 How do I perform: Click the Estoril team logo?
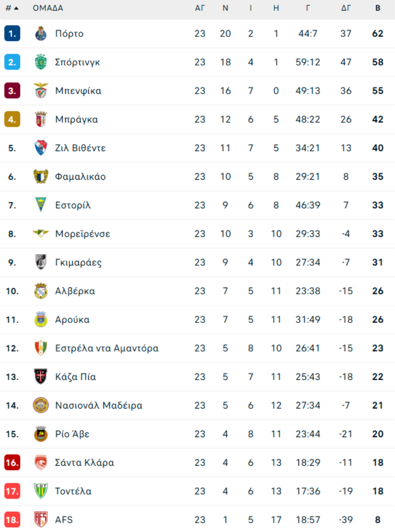coord(41,205)
